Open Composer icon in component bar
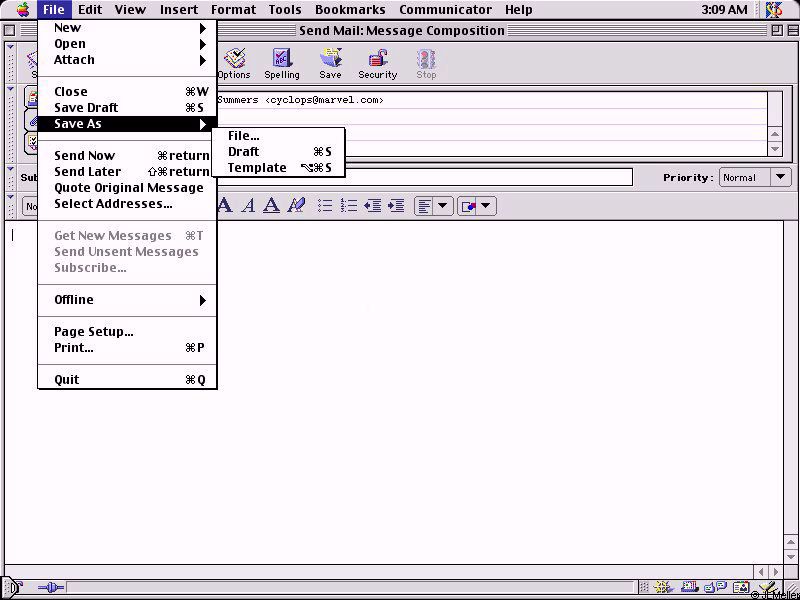The height and width of the screenshot is (600, 800). coord(769,588)
